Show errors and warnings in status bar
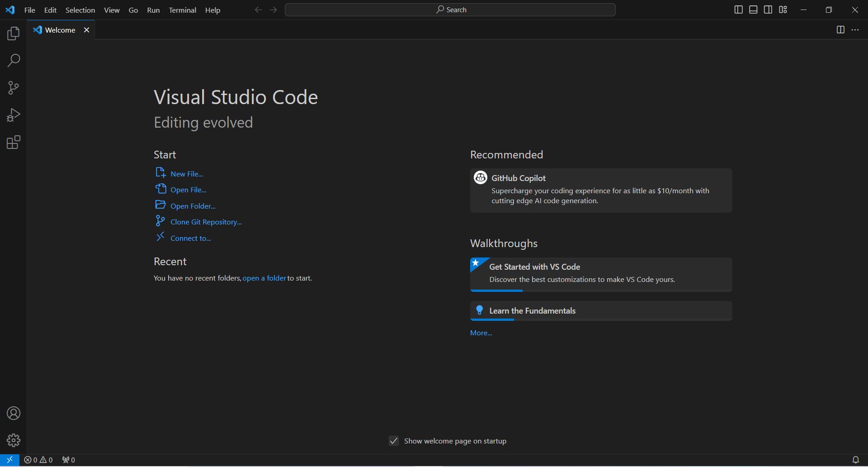Image resolution: width=868 pixels, height=467 pixels. tap(38, 459)
